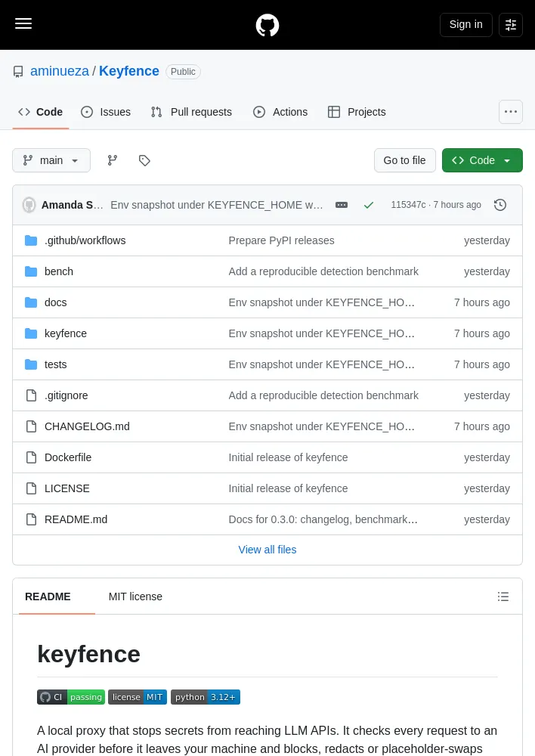This screenshot has height=756, width=535.
Task: Open the hamburger navigation menu
Action: point(23,23)
